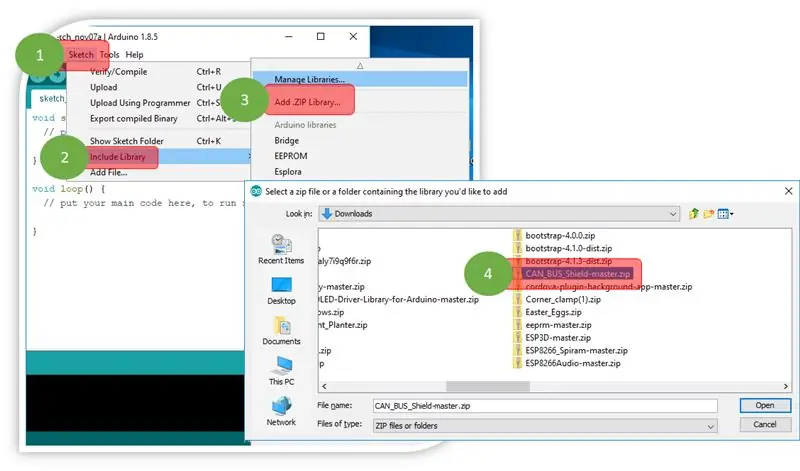Select ESP8266_Spiram-master.zip

click(x=577, y=350)
